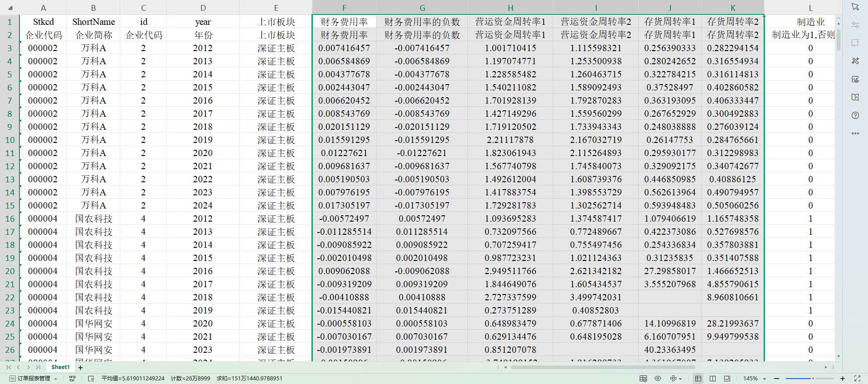Click the zoom out minus icon
The width and height of the screenshot is (868, 384).
point(777,379)
